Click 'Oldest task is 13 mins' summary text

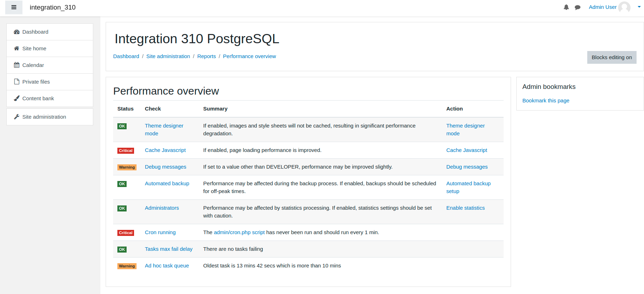272,266
